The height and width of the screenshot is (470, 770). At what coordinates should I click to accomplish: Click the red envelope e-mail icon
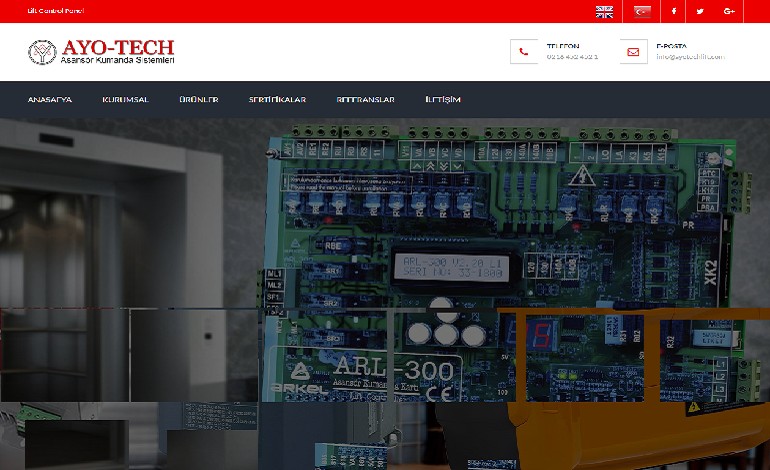[x=633, y=52]
